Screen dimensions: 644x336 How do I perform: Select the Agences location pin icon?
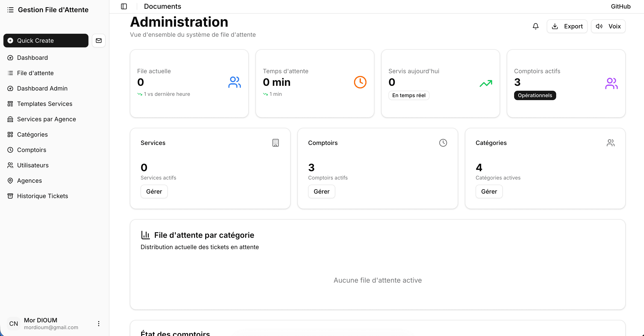click(x=10, y=181)
